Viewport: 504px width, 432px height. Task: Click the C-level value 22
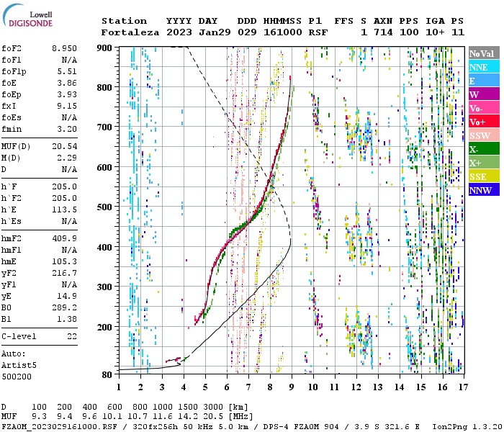tap(72, 336)
